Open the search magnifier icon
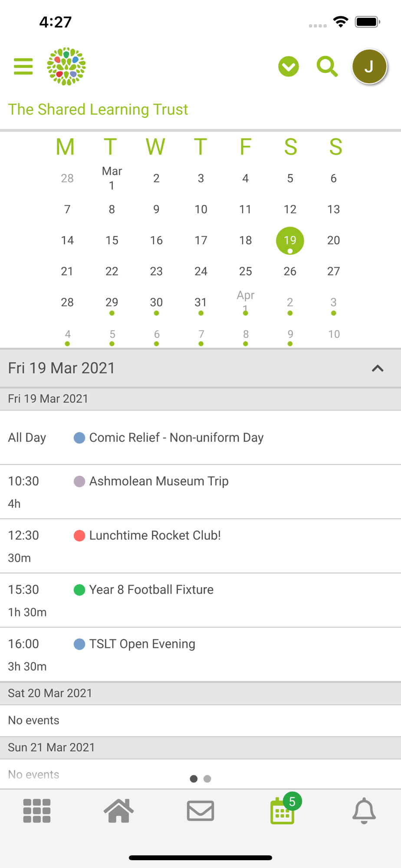This screenshot has height=868, width=401. (x=327, y=66)
